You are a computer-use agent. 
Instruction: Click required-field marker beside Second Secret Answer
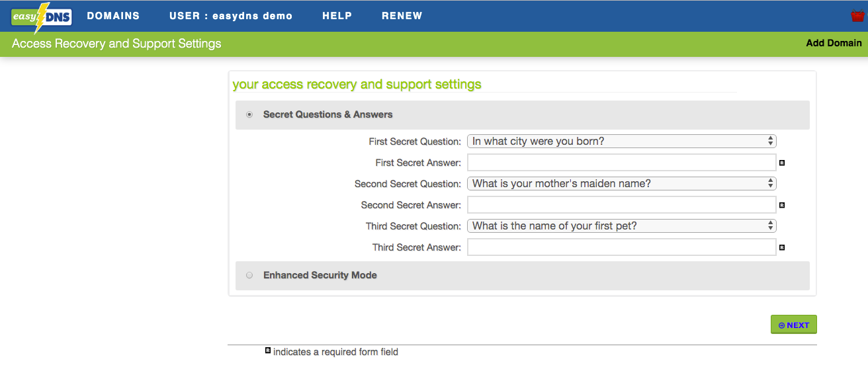[x=781, y=205]
